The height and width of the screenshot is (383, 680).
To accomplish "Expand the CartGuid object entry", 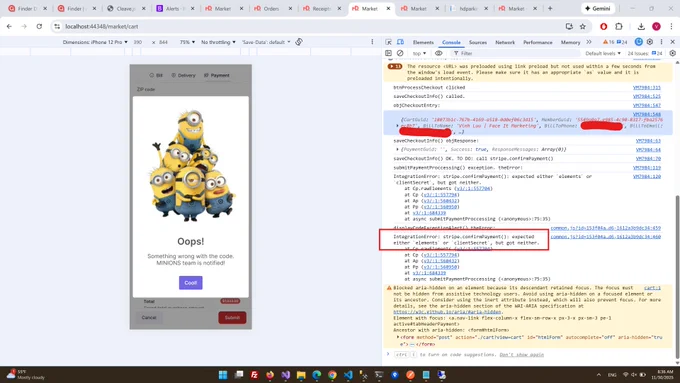I will 397,126.
